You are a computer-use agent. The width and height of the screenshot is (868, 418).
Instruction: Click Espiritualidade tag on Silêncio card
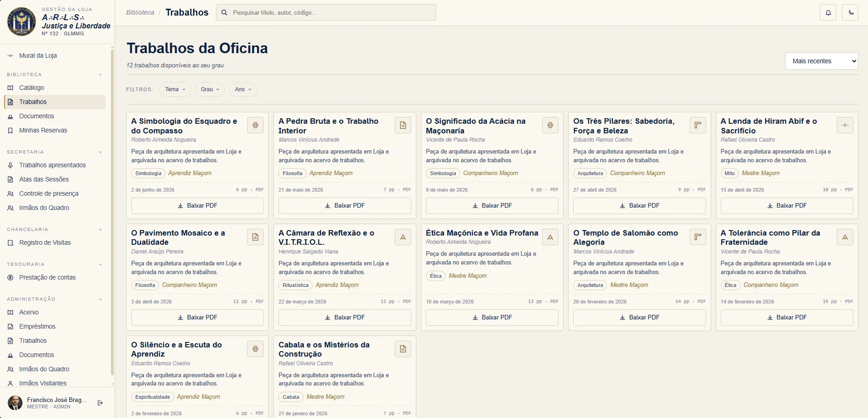click(153, 397)
